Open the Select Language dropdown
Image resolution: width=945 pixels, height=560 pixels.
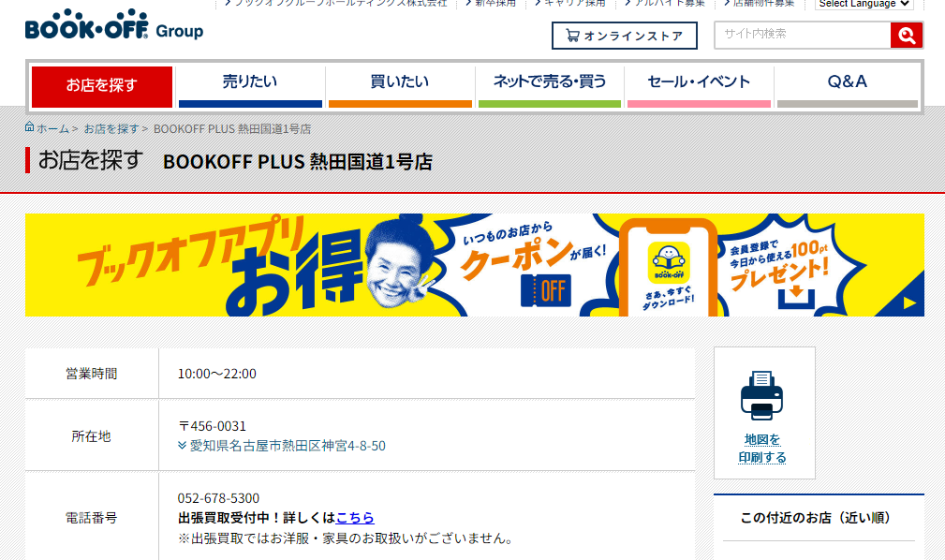(864, 4)
